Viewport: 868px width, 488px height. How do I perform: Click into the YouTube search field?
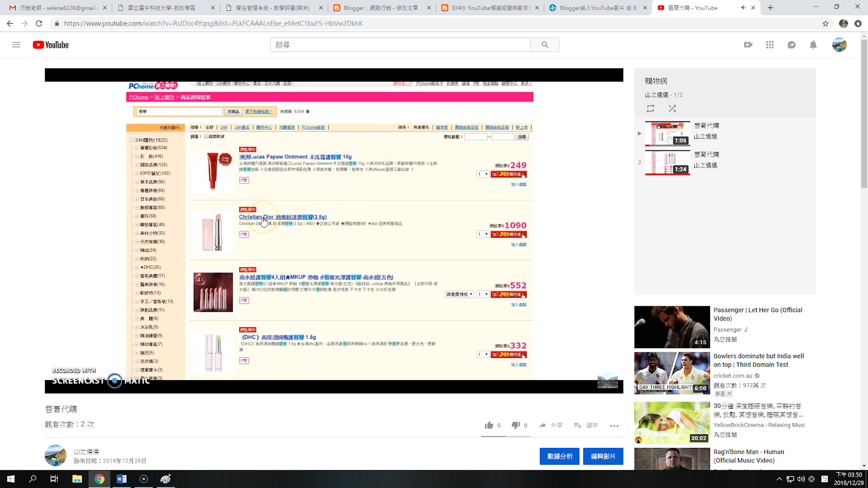click(400, 45)
